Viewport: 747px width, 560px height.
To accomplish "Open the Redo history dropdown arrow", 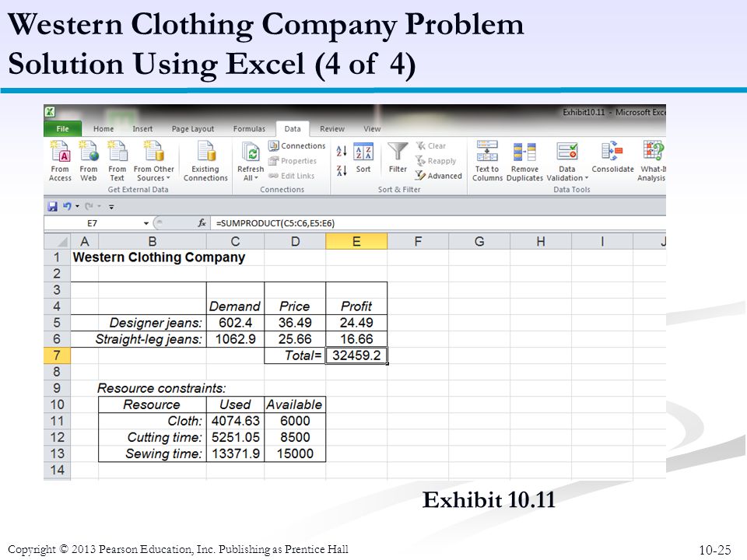I will [x=99, y=207].
